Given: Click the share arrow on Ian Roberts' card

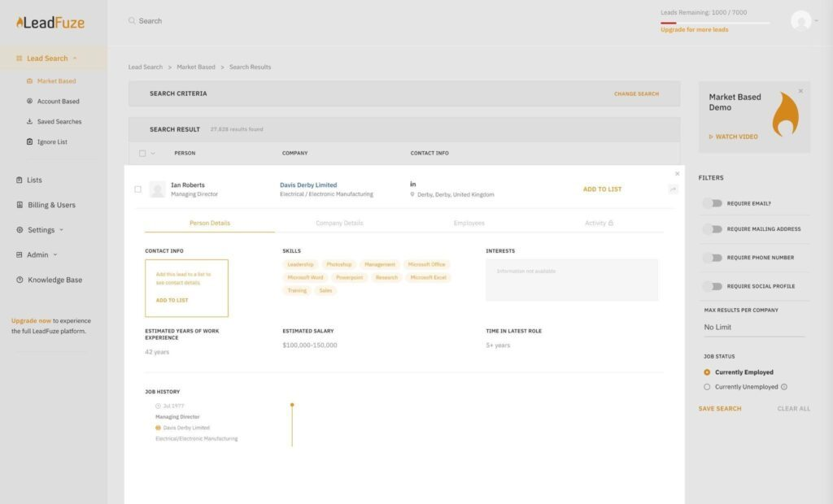Looking at the screenshot, I should [673, 189].
